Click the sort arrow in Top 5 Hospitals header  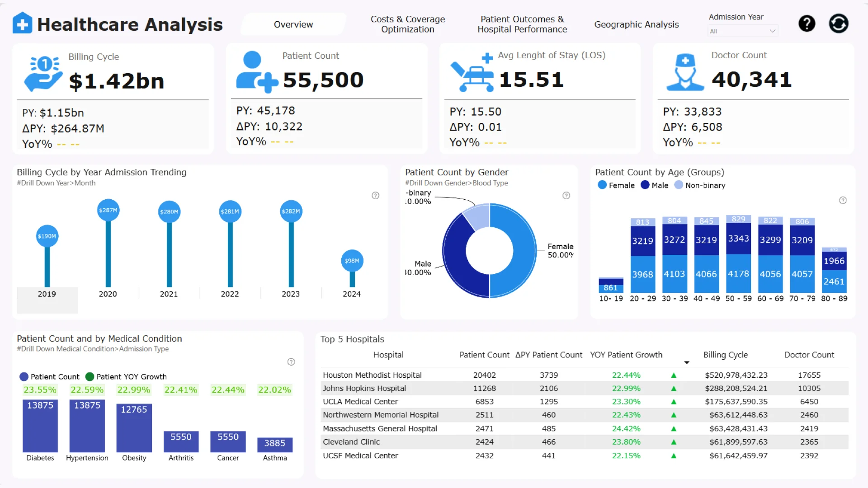coord(687,362)
